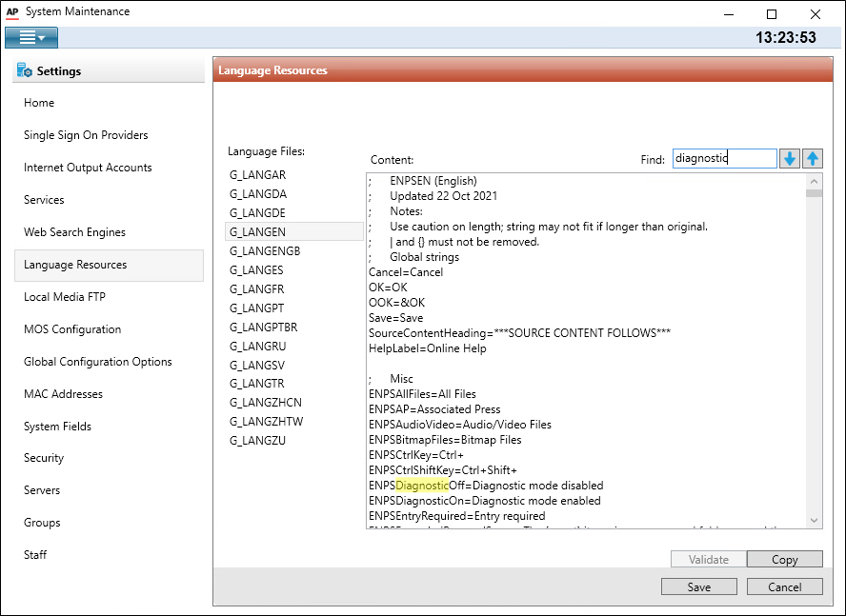Click the content scrollbar down arrow

(815, 521)
